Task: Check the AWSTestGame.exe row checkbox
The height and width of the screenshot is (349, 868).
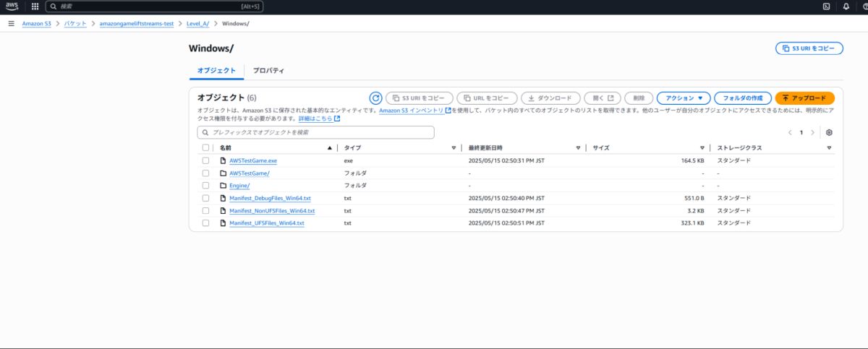Action: [x=206, y=160]
